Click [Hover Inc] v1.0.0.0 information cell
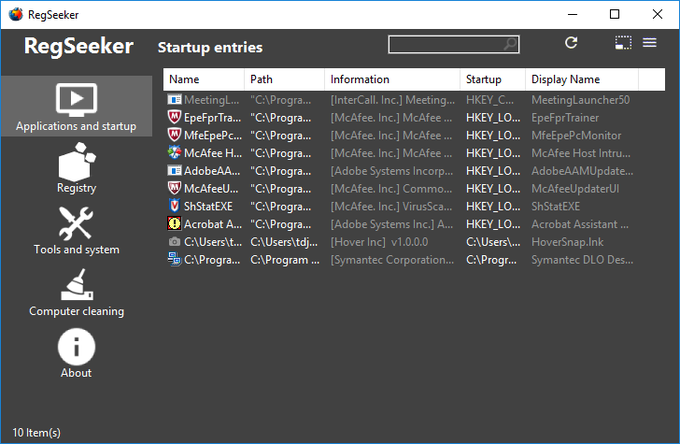The height and width of the screenshot is (444, 680). point(379,242)
